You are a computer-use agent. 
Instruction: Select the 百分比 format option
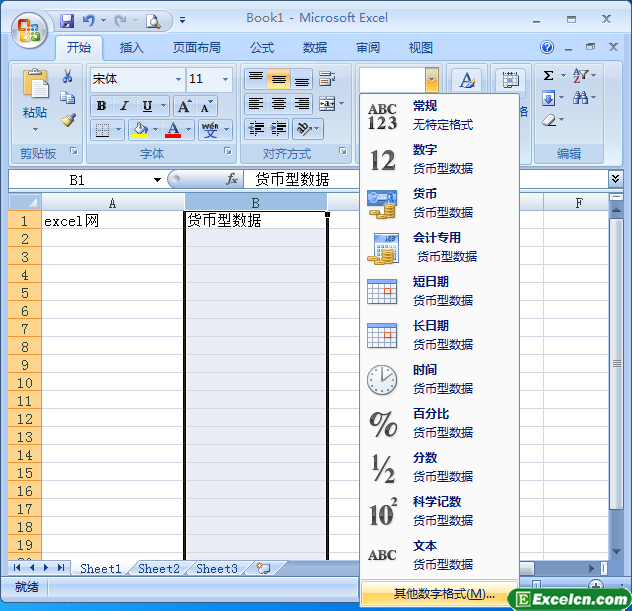pyautogui.click(x=439, y=424)
